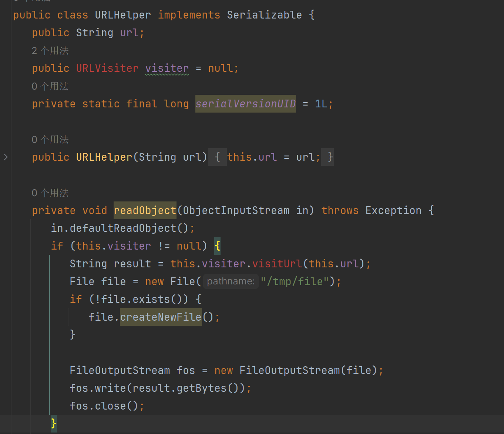Click the 'String result' variable declaration
The width and height of the screenshot is (504, 434).
[x=110, y=264]
